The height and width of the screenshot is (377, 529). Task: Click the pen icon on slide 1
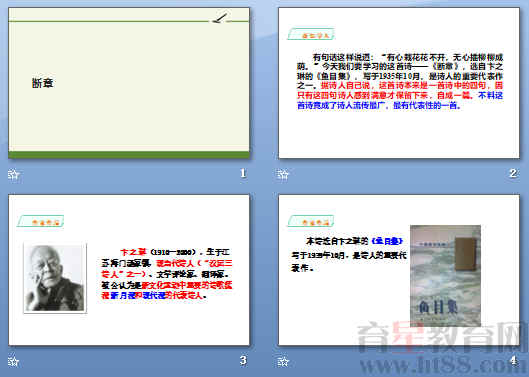coord(221,18)
